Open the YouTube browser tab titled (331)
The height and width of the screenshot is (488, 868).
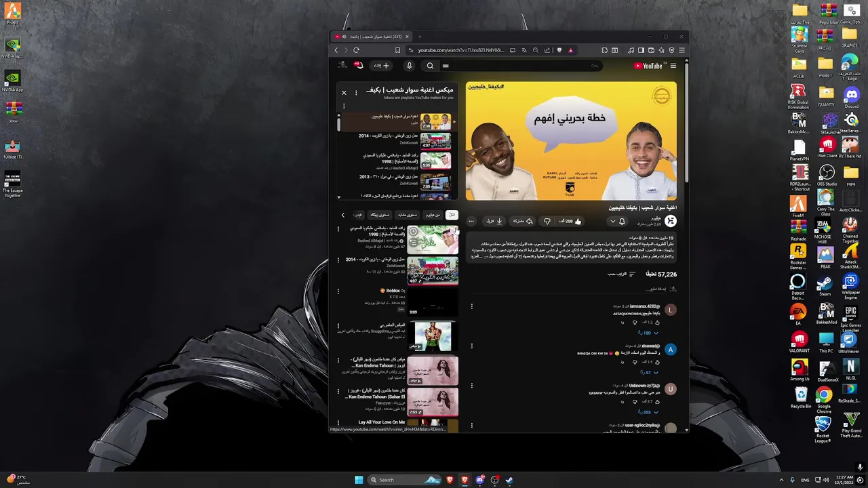pyautogui.click(x=374, y=37)
